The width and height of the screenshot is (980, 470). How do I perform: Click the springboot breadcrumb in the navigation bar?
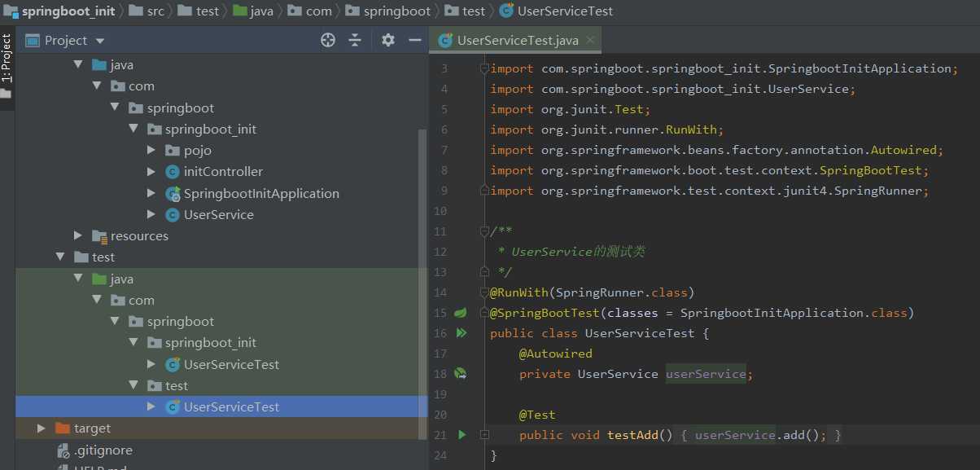(387, 11)
